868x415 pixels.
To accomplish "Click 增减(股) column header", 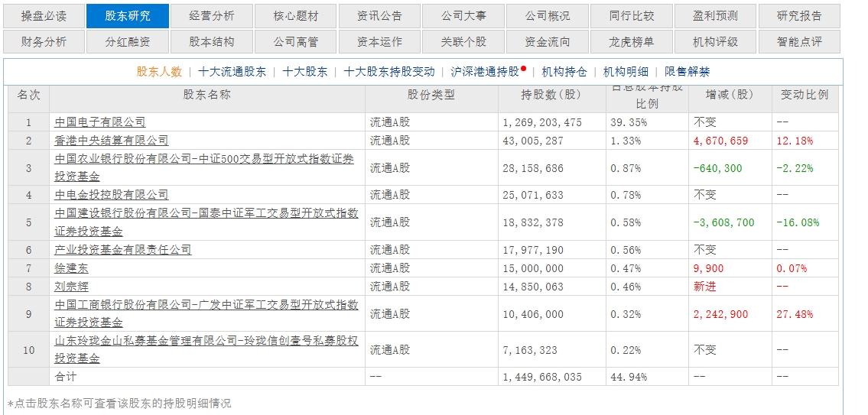I will (730, 95).
